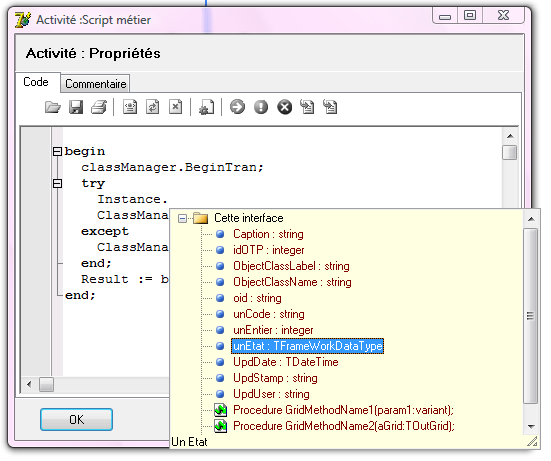Pick 'UpdDate : TDateTime' property item
Screen dimensions: 551x461
tap(286, 362)
